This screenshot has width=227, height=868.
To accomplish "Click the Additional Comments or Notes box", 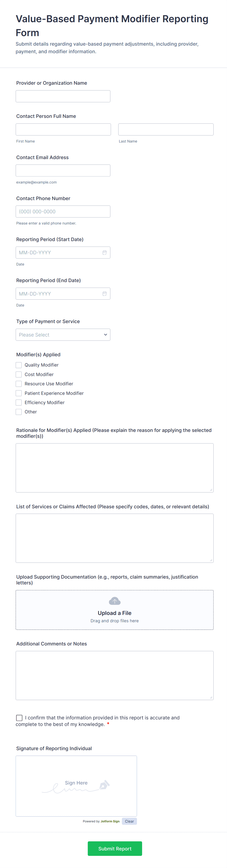I will (114, 675).
